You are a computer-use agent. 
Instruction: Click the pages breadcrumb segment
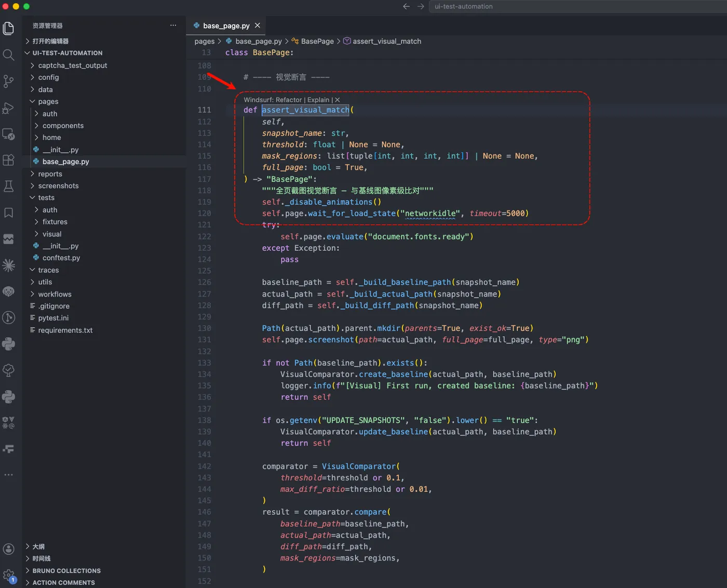205,41
